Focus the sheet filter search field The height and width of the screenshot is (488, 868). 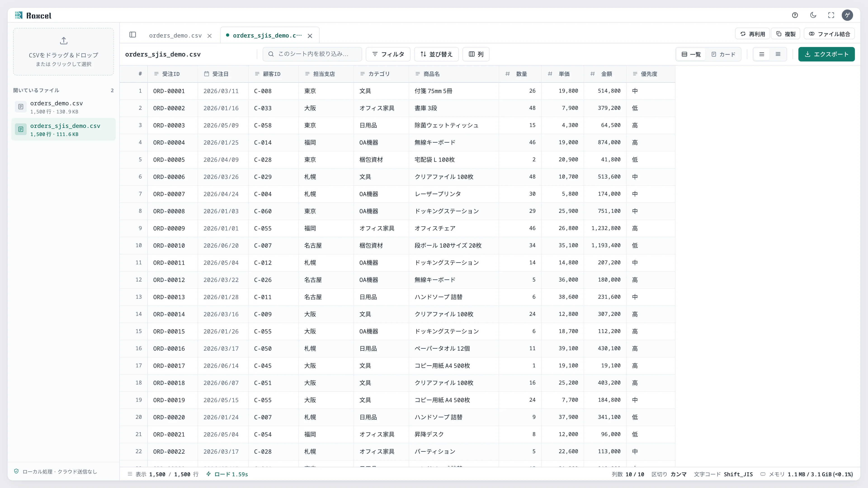coord(312,54)
